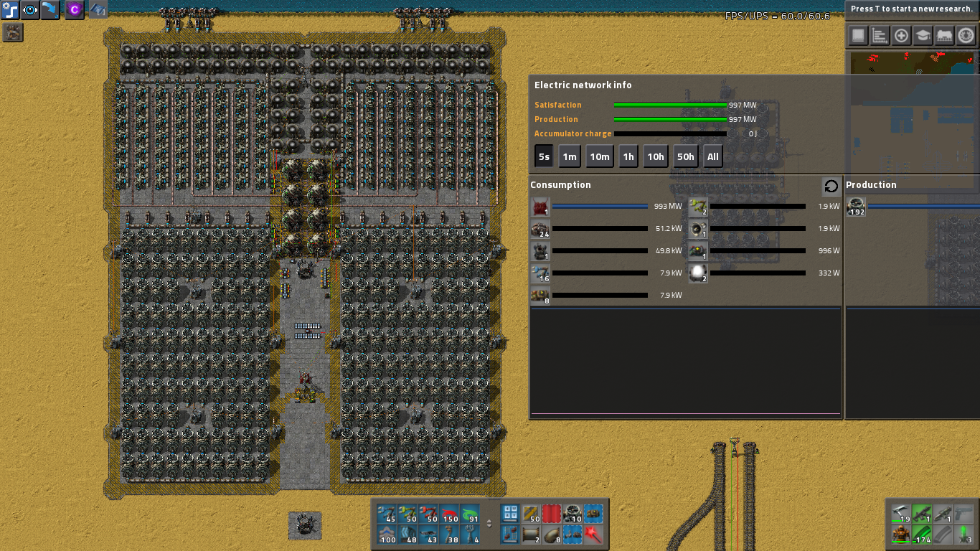Toggle the eye icon top-left
Viewport: 980px width, 551px height.
(30, 10)
